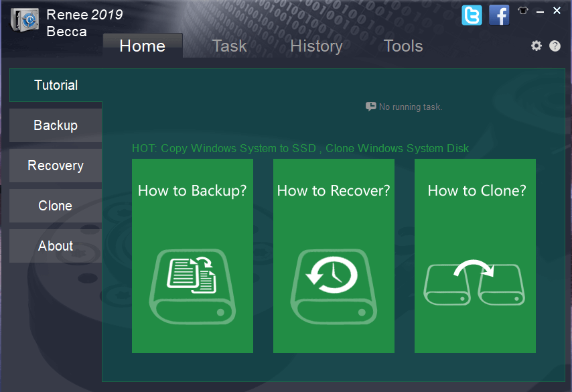
Task: Switch to the Home tab
Action: tap(142, 46)
